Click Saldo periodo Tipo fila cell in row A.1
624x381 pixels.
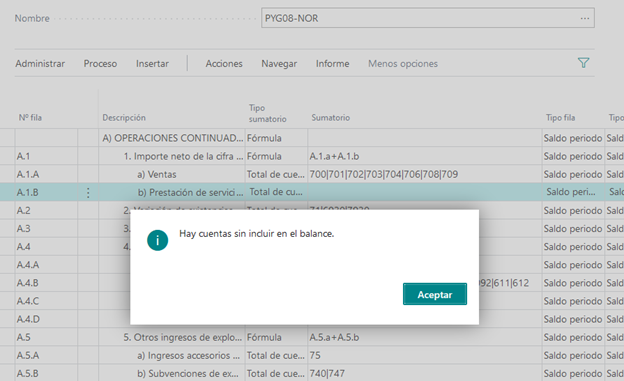[573, 156]
